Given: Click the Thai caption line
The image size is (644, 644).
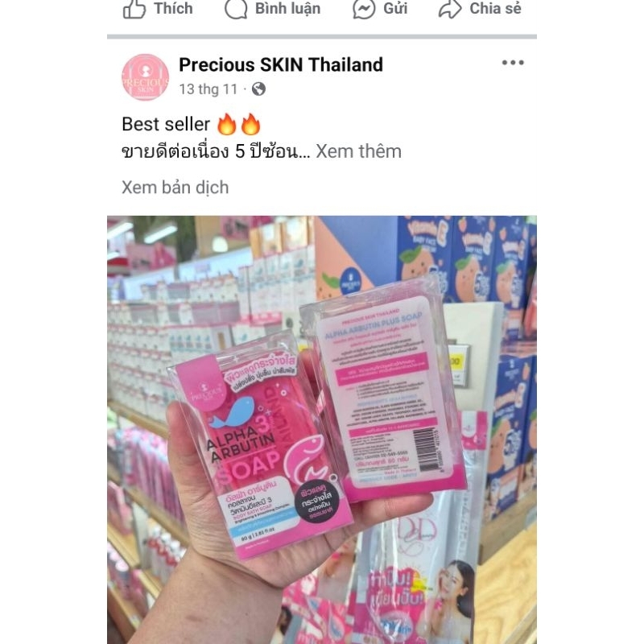Looking at the screenshot, I should pyautogui.click(x=216, y=151).
